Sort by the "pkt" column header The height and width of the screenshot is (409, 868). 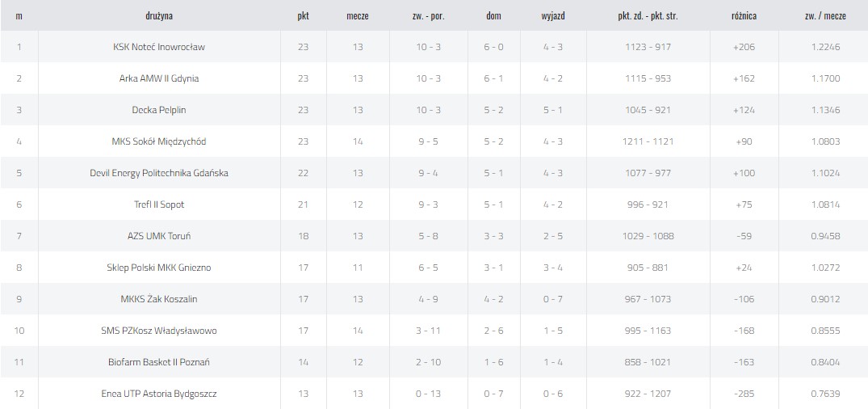click(304, 15)
